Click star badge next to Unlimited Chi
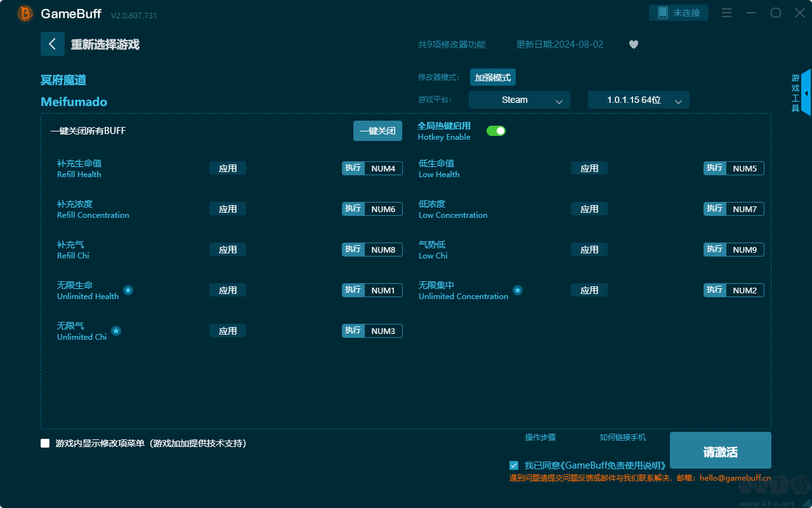Viewport: 812px width, 508px height. coord(116,331)
